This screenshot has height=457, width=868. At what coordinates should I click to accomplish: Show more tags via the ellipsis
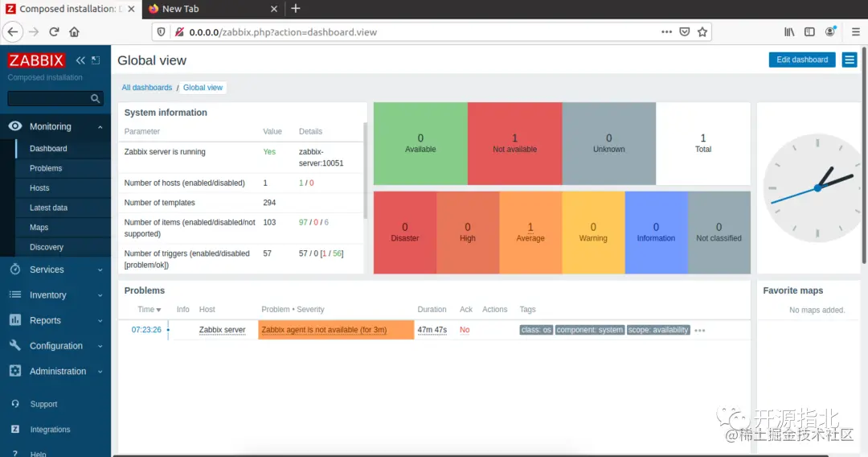[700, 330]
